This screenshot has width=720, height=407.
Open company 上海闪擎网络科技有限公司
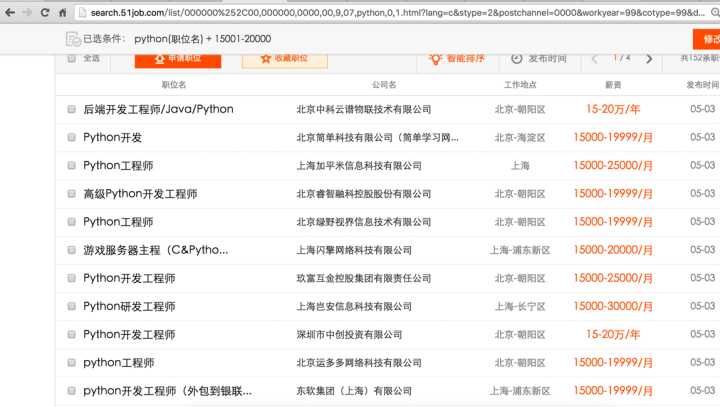tap(354, 250)
